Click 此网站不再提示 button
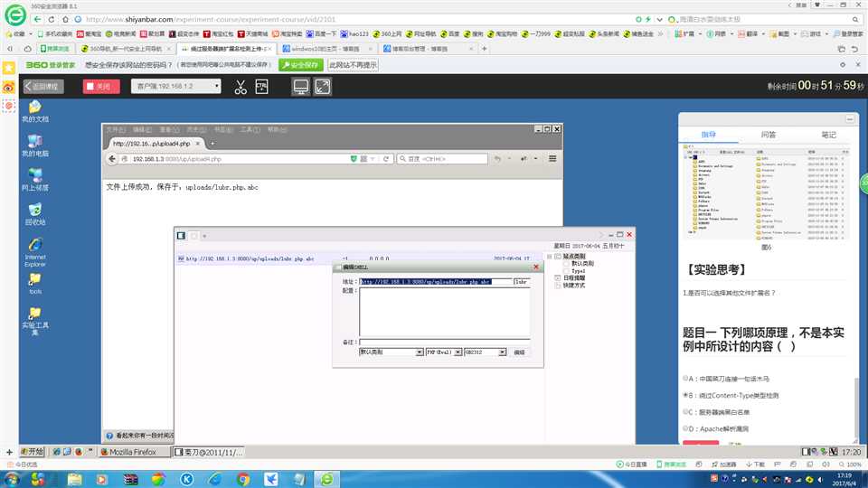This screenshot has width=868, height=488. pos(353,65)
